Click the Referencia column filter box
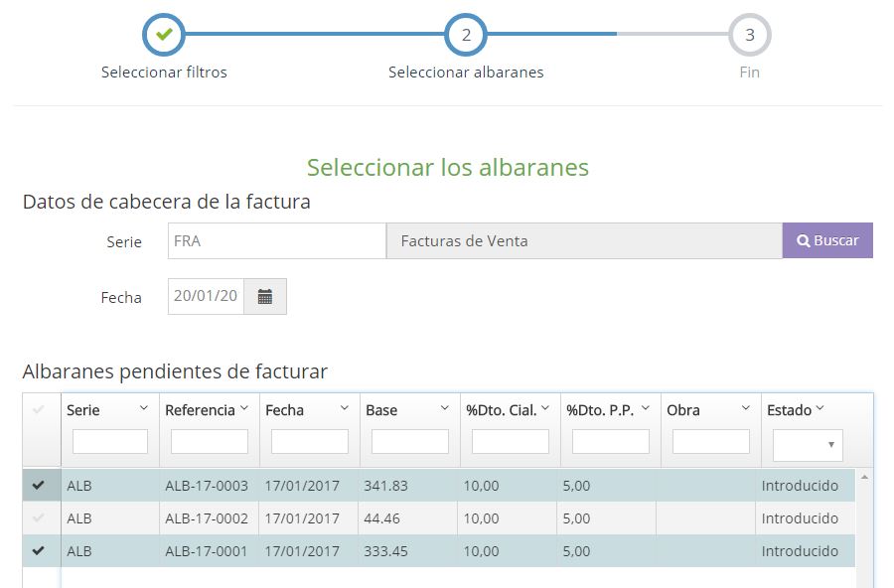The image size is (894, 588). (x=210, y=442)
